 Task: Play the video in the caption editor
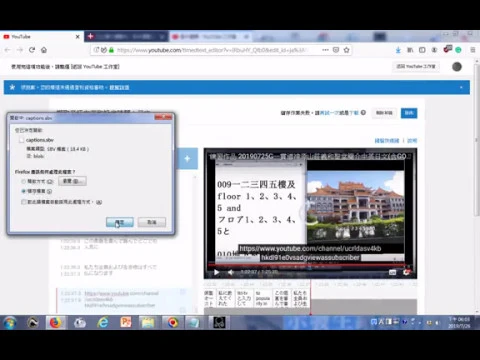(216, 272)
